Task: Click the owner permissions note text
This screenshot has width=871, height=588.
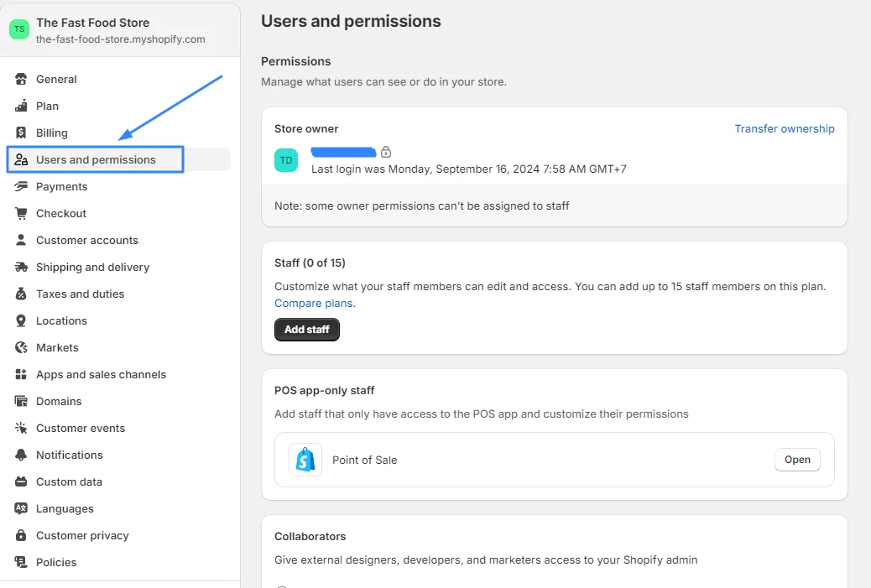Action: pos(421,206)
